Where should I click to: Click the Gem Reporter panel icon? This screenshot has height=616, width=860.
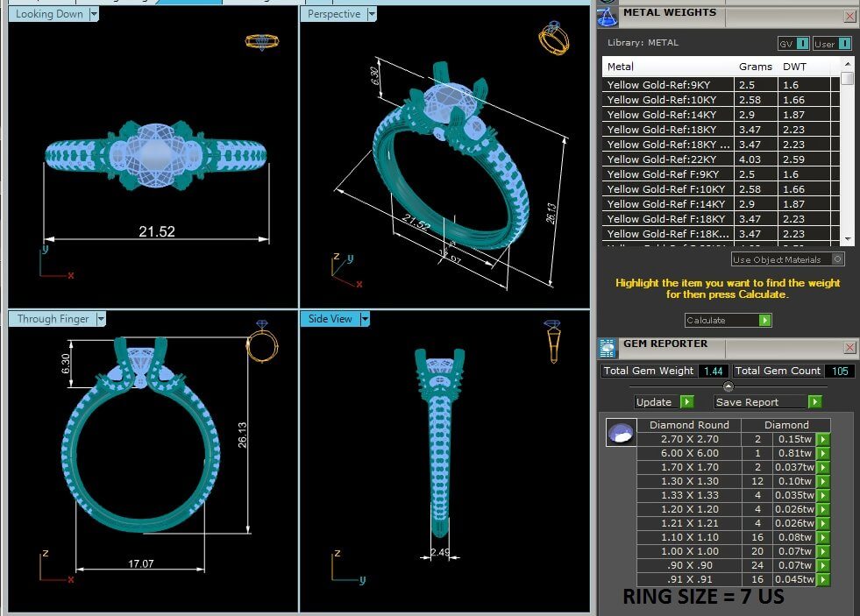(608, 348)
